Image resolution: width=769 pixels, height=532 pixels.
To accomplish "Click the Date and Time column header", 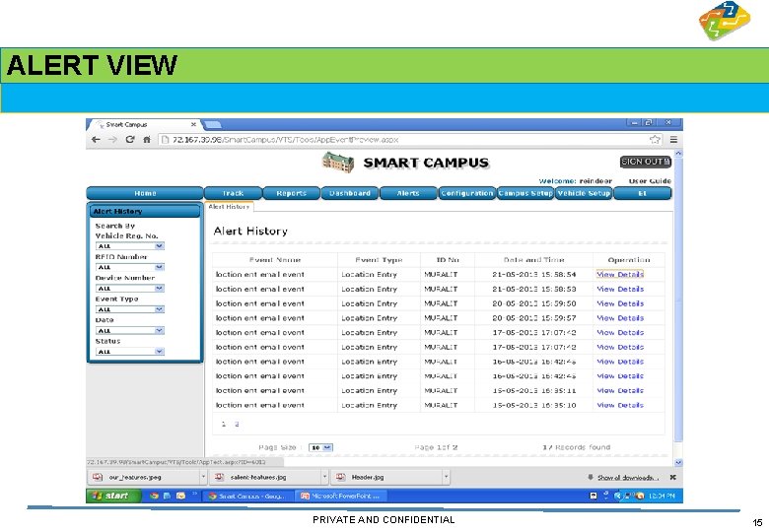I will click(x=533, y=260).
